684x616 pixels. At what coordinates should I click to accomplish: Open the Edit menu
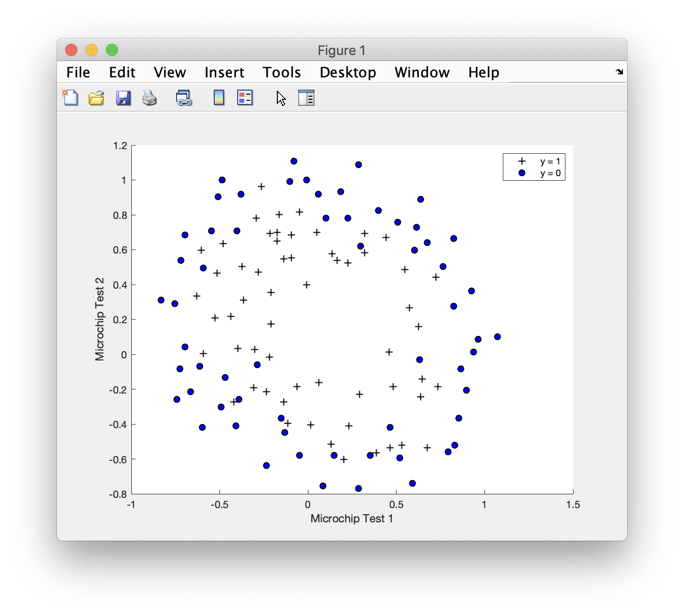pyautogui.click(x=122, y=72)
